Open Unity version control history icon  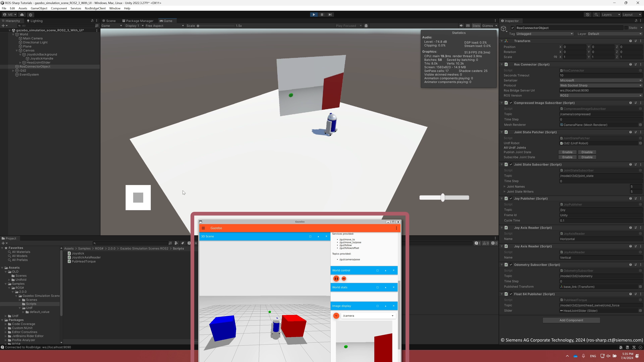point(587,14)
